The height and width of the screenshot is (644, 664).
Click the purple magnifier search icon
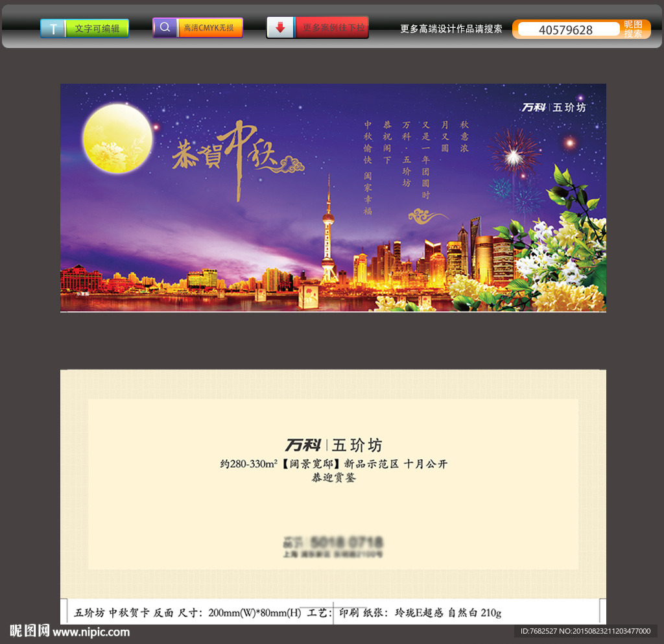(x=165, y=28)
